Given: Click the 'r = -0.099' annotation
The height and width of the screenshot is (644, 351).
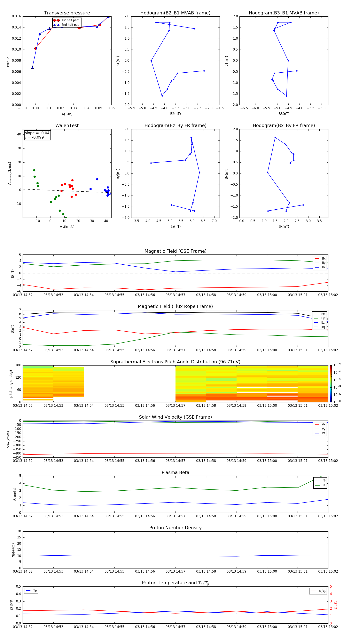Looking at the screenshot, I should (x=35, y=137).
